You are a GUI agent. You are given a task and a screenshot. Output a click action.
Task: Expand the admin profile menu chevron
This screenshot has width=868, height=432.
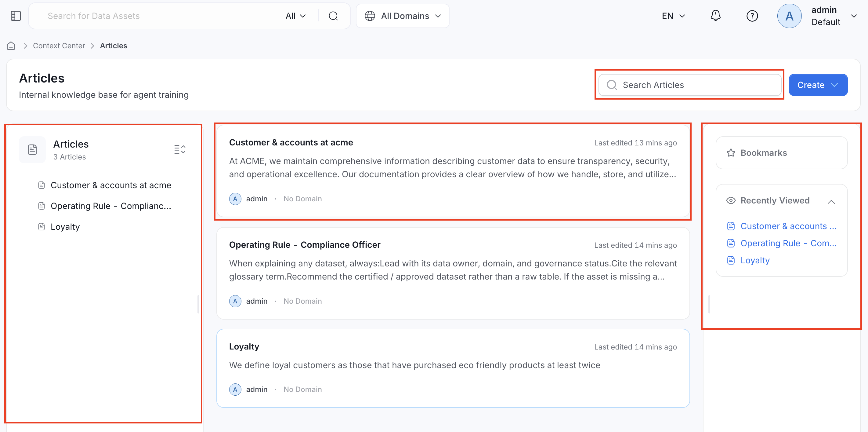point(854,16)
